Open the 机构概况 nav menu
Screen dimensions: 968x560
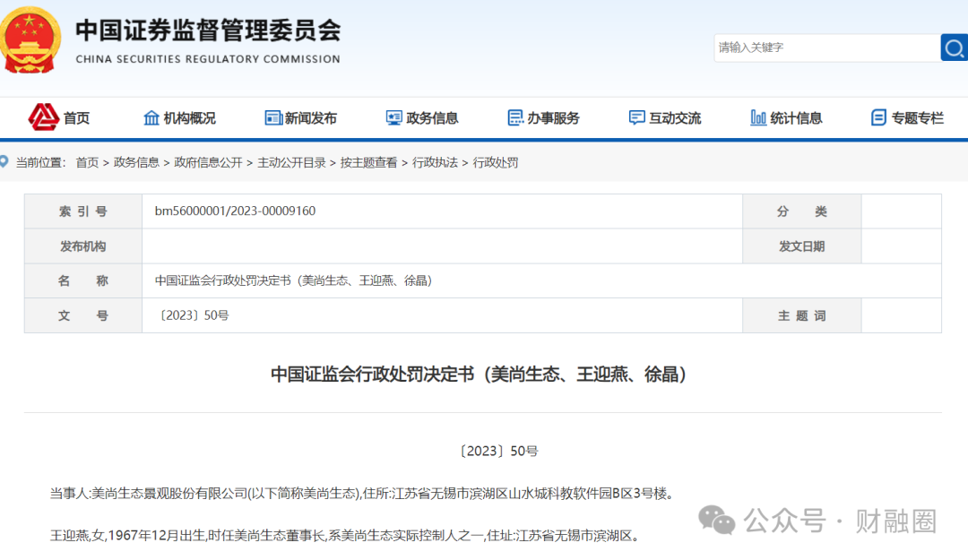click(x=189, y=118)
